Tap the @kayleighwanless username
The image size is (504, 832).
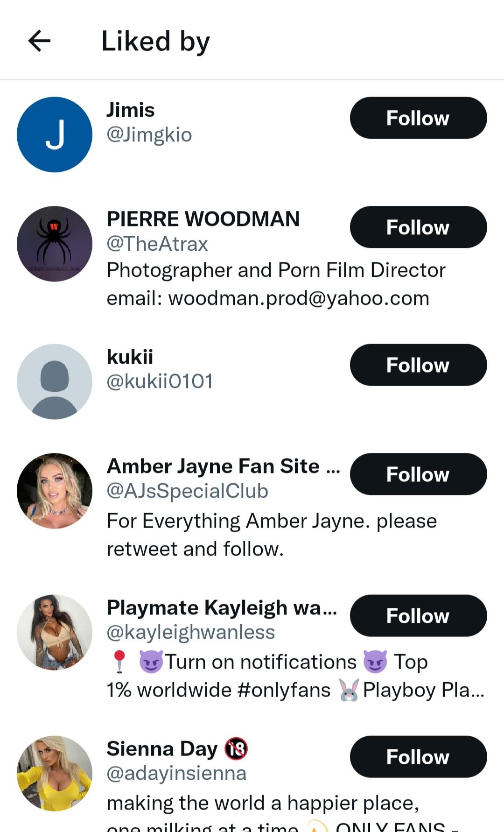[191, 633]
